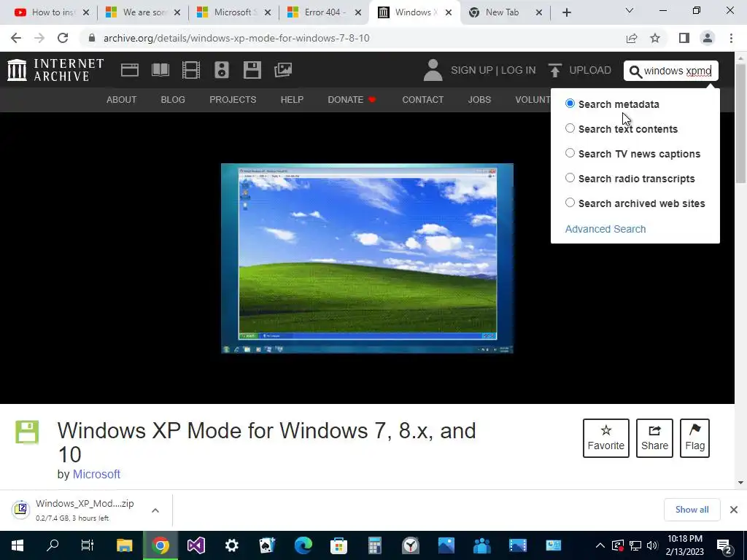
Task: Open new tab with plus button
Action: (566, 12)
